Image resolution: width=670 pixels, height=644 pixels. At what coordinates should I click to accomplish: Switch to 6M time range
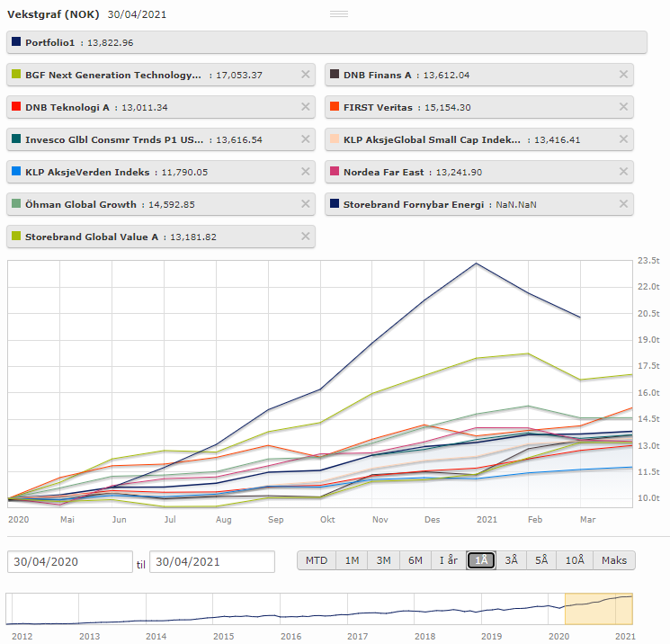[x=415, y=560]
